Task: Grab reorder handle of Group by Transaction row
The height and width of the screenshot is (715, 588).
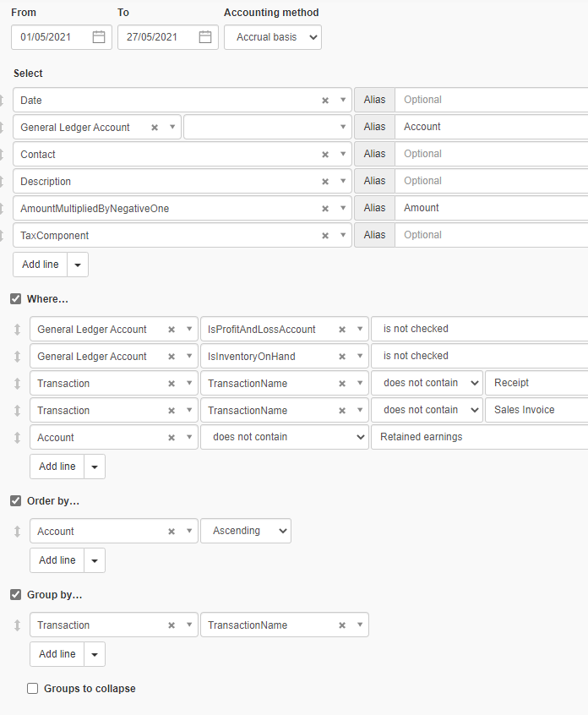Action: pyautogui.click(x=18, y=625)
